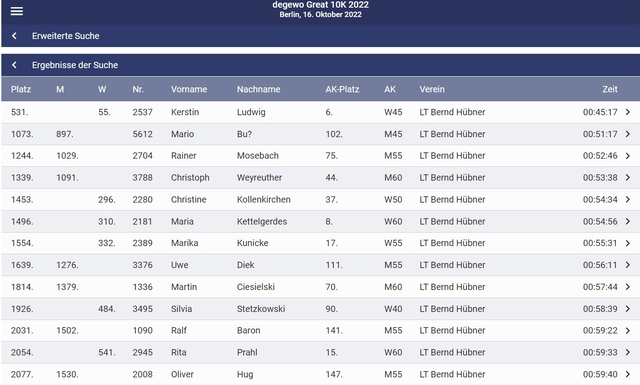Select the row for Silvia Stetzkowski
This screenshot has height=385, width=640.
[320, 309]
